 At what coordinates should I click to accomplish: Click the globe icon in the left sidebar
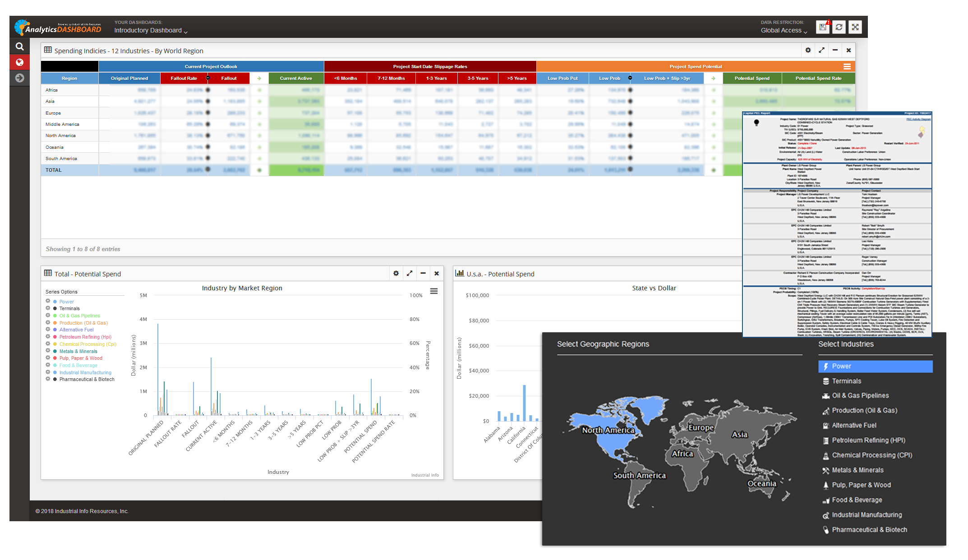pos(19,62)
